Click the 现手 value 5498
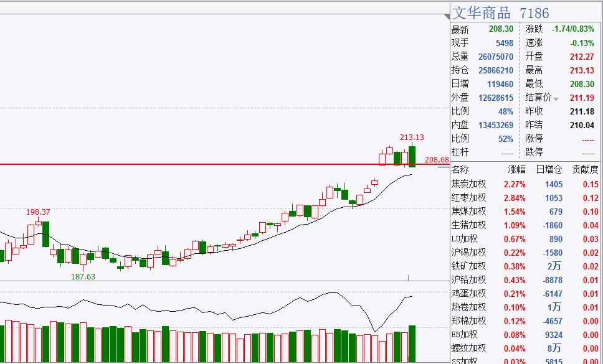Screen dimensions: 603x364 coord(504,43)
